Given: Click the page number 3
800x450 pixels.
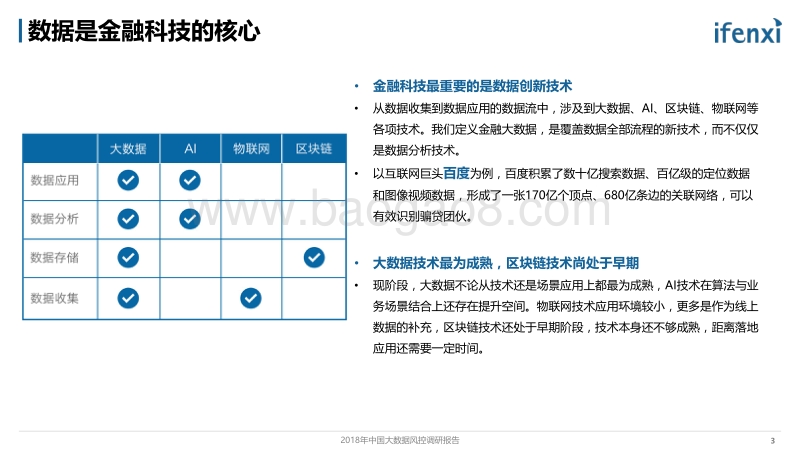Looking at the screenshot, I should point(772,441).
